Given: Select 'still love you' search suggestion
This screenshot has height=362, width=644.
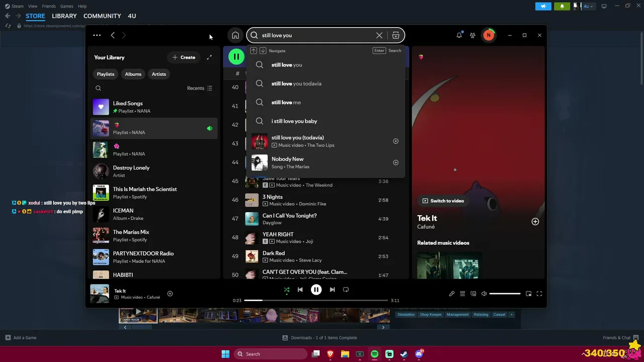Looking at the screenshot, I should pyautogui.click(x=326, y=65).
